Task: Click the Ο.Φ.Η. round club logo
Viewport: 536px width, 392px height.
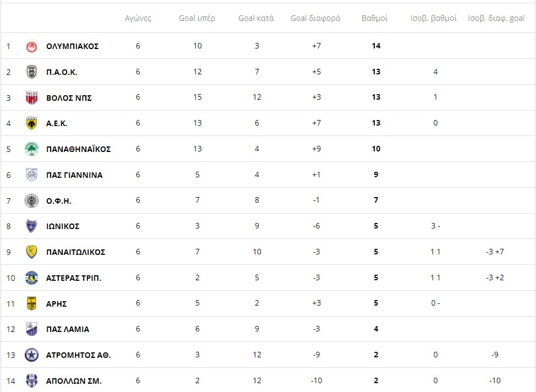Action: tap(31, 201)
